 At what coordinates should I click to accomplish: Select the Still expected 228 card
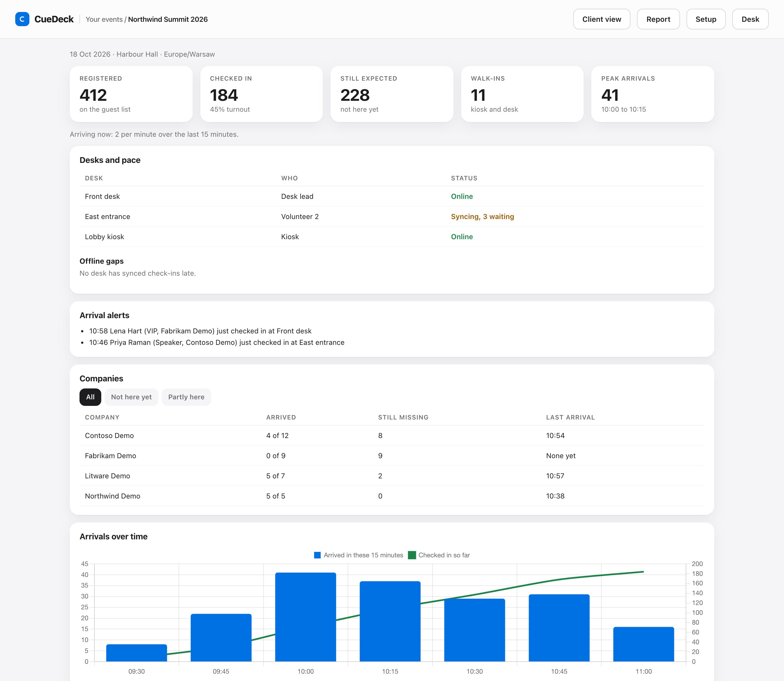click(x=392, y=94)
